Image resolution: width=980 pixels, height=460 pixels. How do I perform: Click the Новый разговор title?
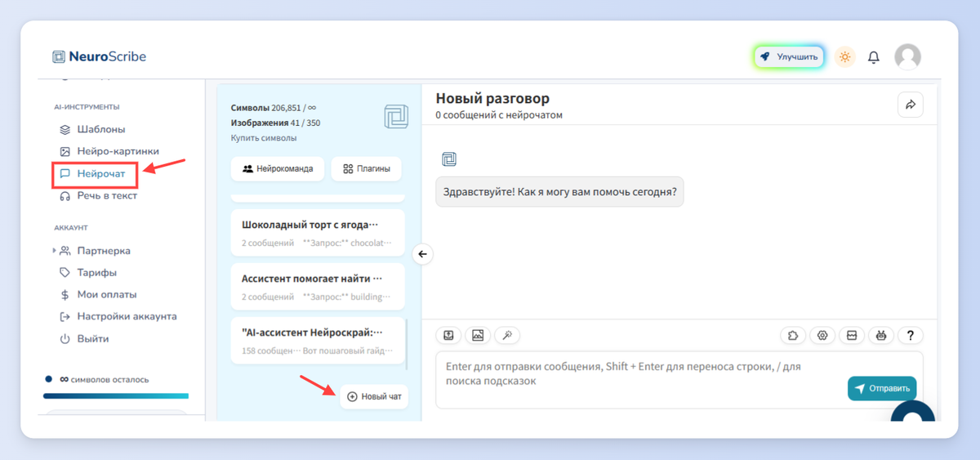pyautogui.click(x=492, y=98)
